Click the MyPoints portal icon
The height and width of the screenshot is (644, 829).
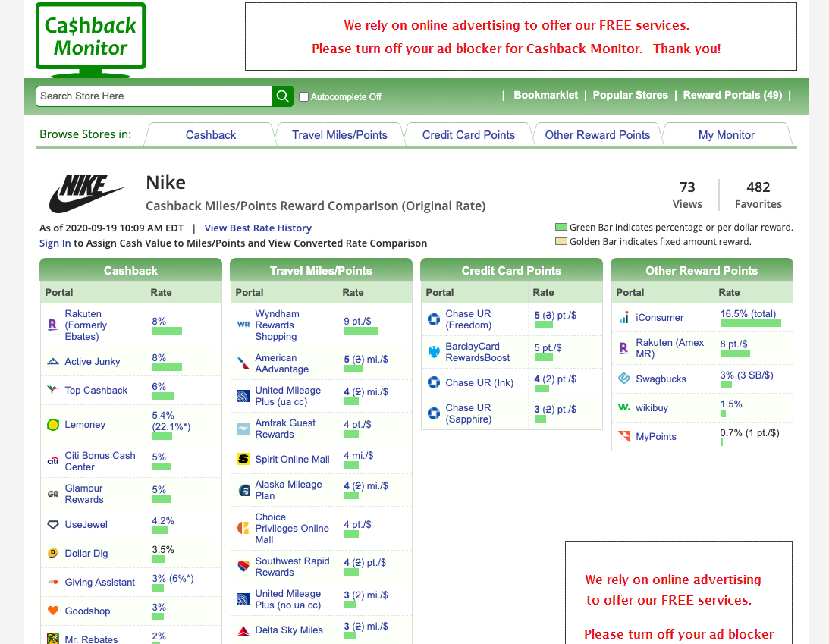click(624, 436)
